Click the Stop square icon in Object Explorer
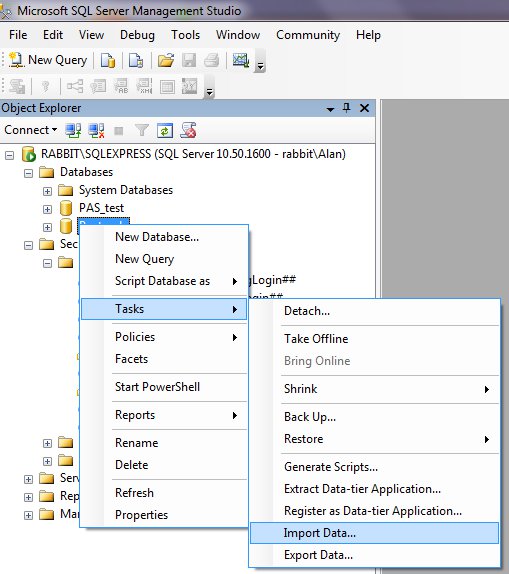Viewport: 509px width, 574px height. pos(119,131)
